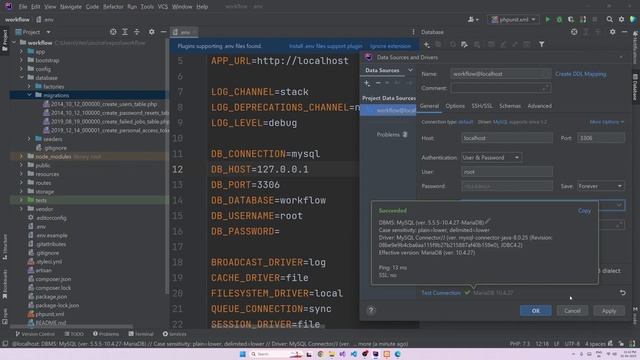Screen dimensions: 640x360
Task: Open query console icon in Database toolbar
Action: [464, 44]
